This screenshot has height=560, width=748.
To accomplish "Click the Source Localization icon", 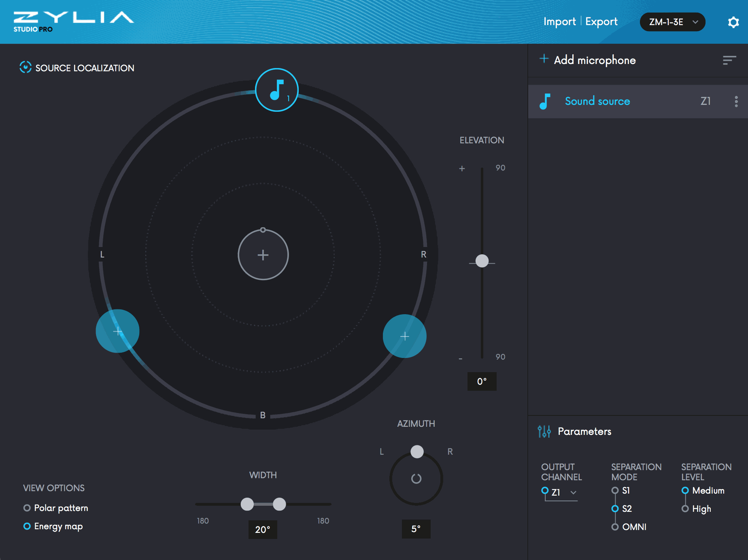I will (x=25, y=67).
